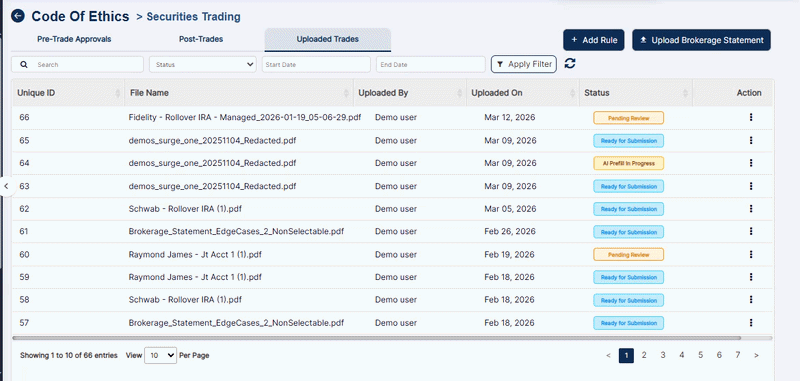Click the back arrow beside Code Of Ethics
Viewport: 800px width, 381px height.
tap(18, 16)
